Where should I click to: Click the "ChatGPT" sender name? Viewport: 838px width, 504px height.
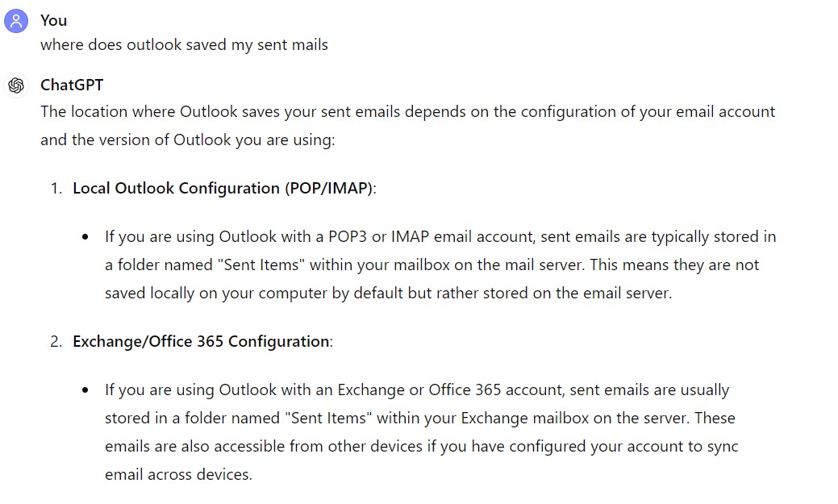72,85
